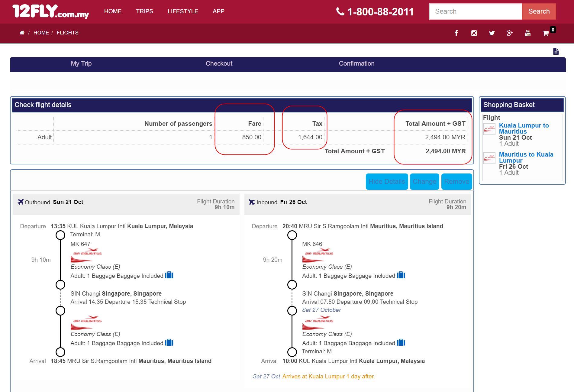Open the APP menu item
Screen dimensions: 574x392
tap(218, 11)
